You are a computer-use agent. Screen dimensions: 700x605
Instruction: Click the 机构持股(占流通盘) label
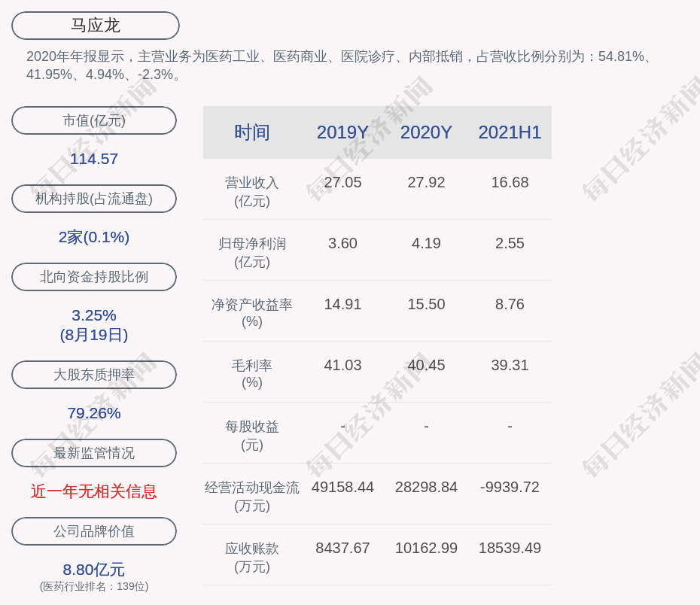click(94, 199)
